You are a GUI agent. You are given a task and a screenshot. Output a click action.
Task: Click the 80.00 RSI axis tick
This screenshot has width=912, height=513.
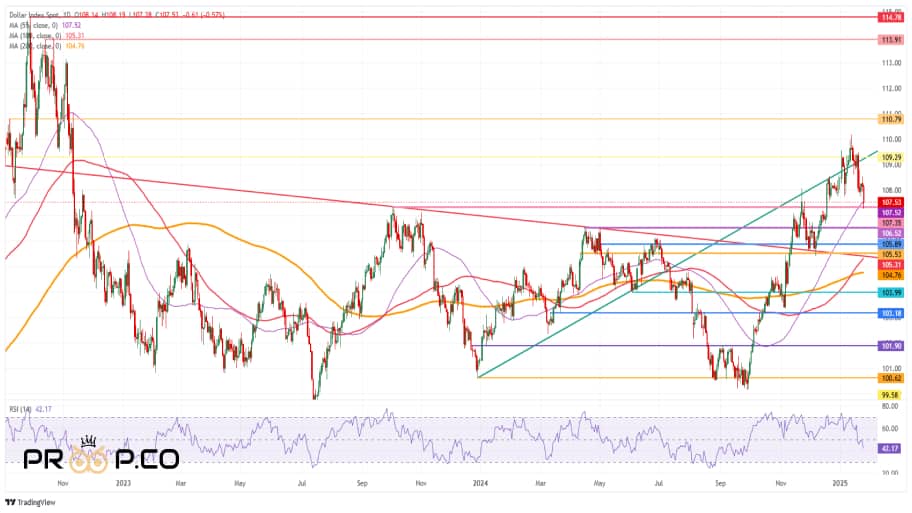[x=890, y=407]
